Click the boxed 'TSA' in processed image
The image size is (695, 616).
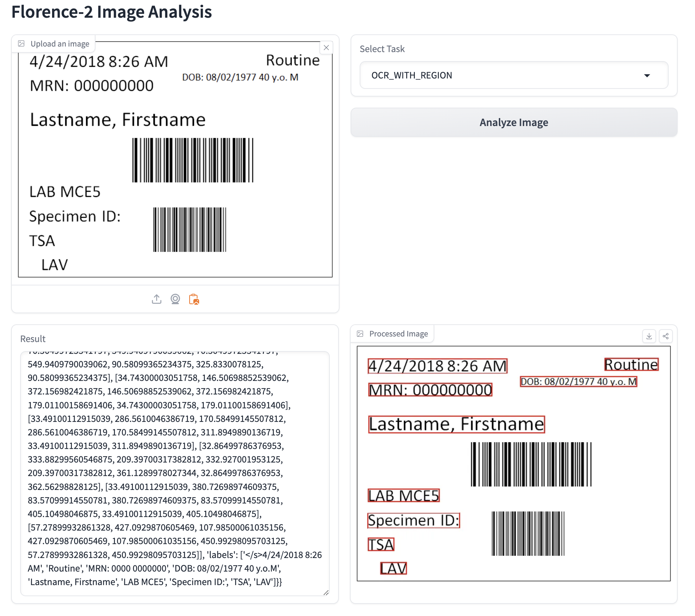click(x=381, y=544)
